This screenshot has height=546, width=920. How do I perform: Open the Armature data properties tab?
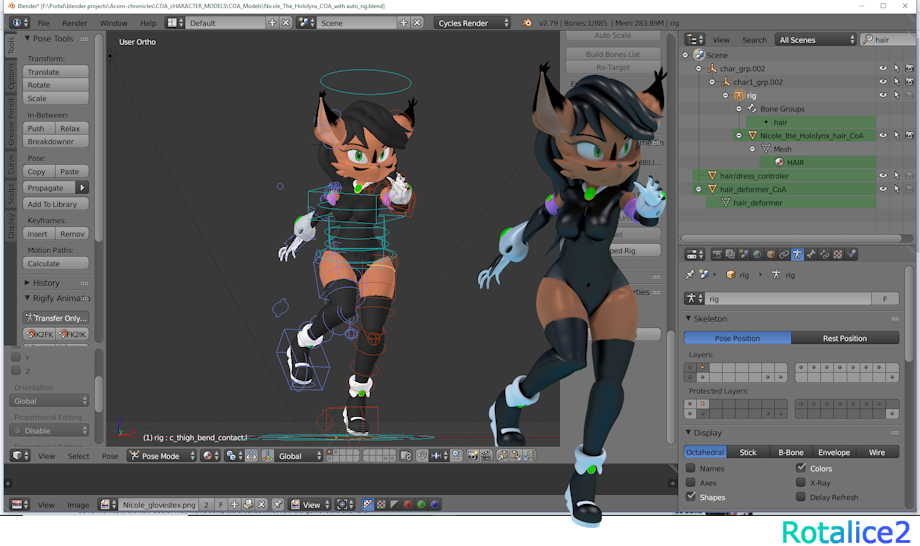[797, 255]
